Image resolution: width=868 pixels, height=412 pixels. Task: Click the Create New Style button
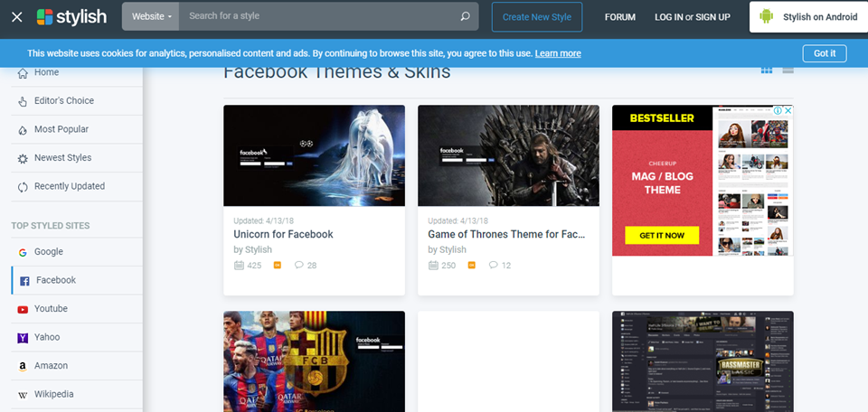point(537,17)
